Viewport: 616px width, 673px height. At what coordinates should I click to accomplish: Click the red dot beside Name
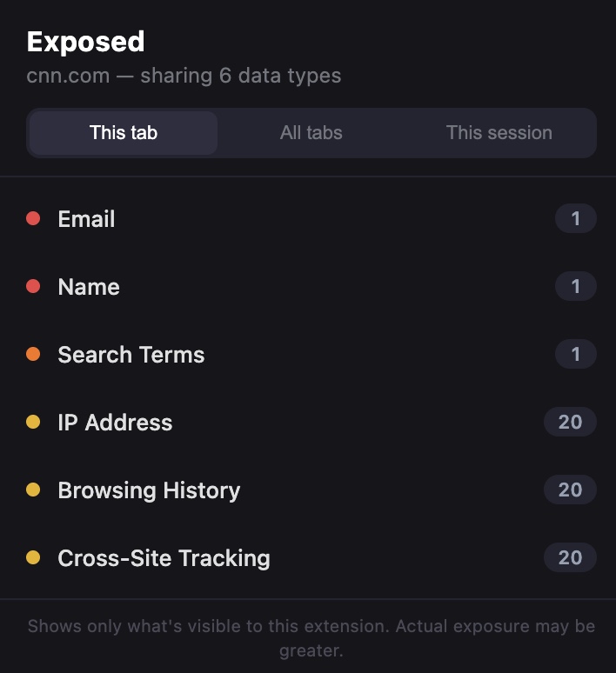click(x=33, y=286)
